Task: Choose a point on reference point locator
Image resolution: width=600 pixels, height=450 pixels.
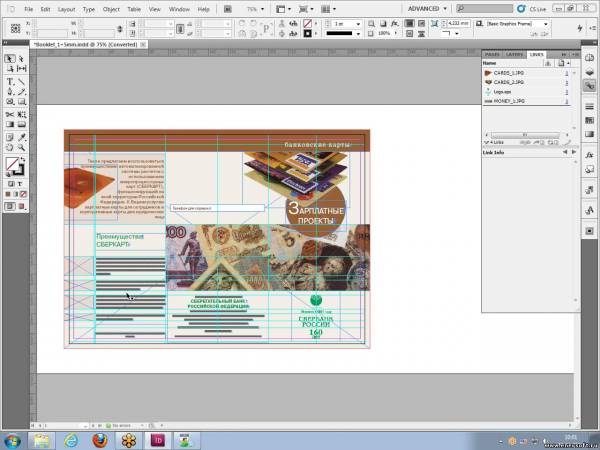Action: pyautogui.click(x=15, y=28)
